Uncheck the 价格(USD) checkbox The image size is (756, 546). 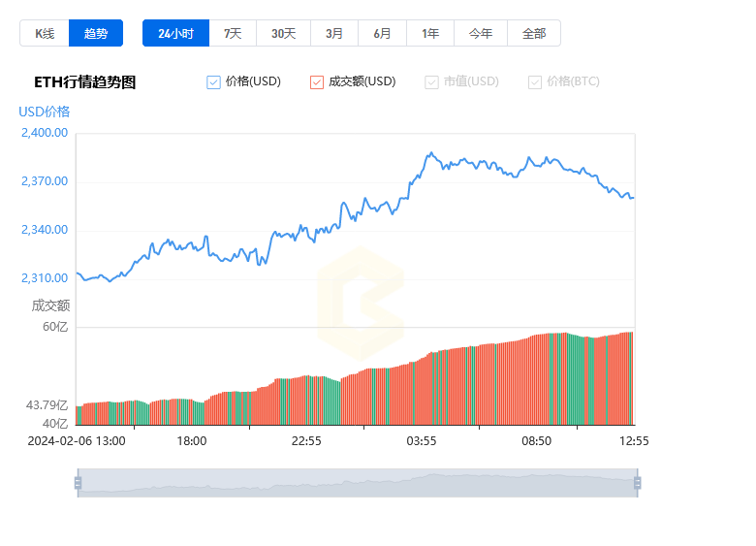[x=213, y=82]
